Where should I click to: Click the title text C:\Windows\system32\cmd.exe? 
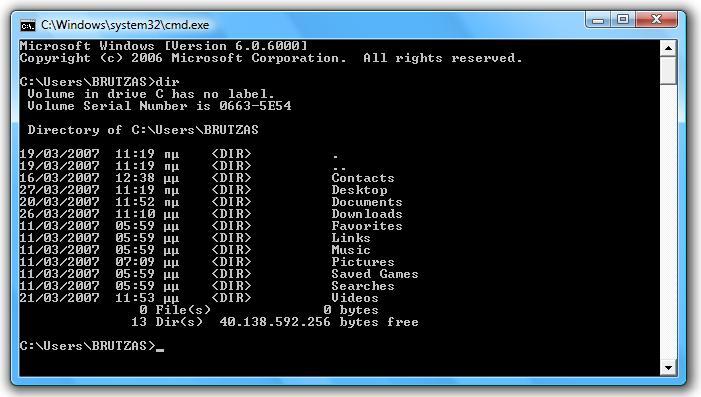click(x=125, y=25)
